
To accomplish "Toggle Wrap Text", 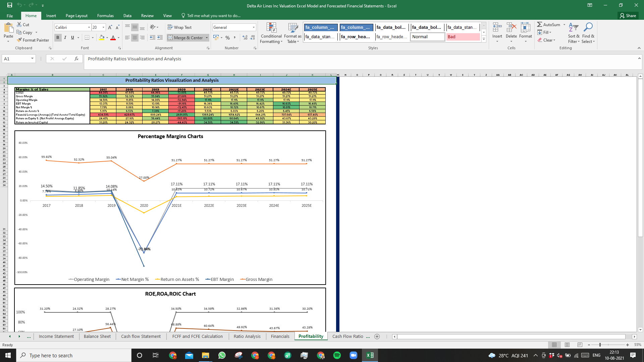I will pyautogui.click(x=179, y=27).
